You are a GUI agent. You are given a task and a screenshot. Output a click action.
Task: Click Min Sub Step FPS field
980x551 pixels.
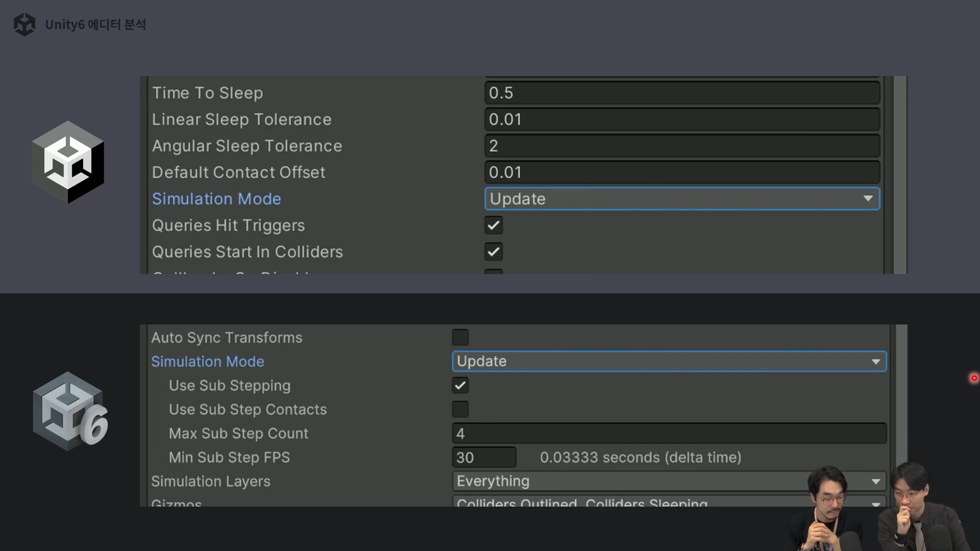(483, 458)
